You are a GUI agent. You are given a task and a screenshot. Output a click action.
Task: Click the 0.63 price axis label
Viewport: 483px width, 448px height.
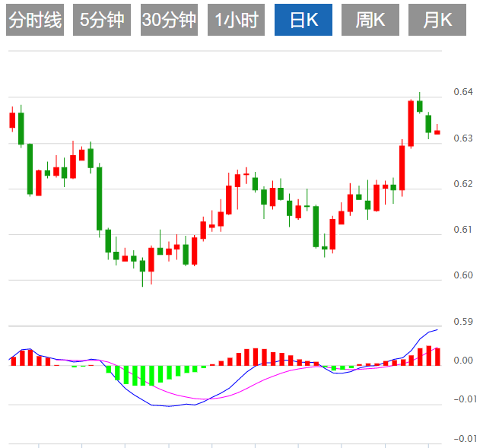point(463,138)
